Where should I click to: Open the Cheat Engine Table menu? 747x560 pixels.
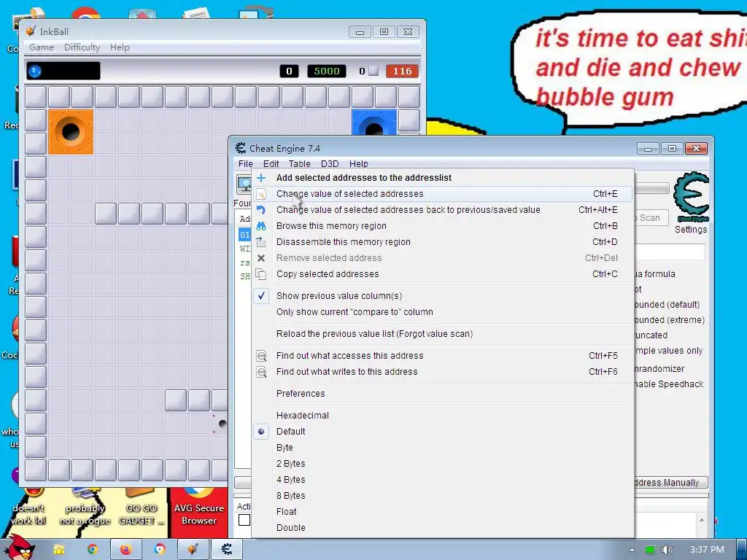[x=299, y=164]
